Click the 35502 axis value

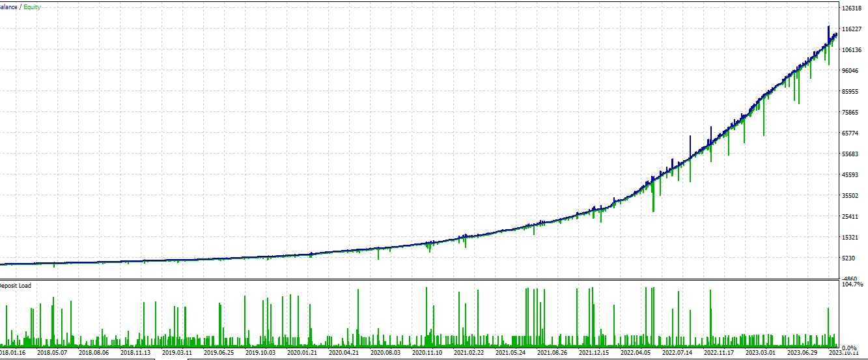(850, 196)
